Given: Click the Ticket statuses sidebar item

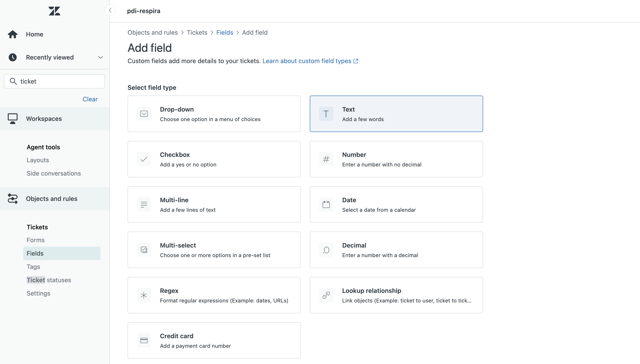Looking at the screenshot, I should tap(49, 280).
